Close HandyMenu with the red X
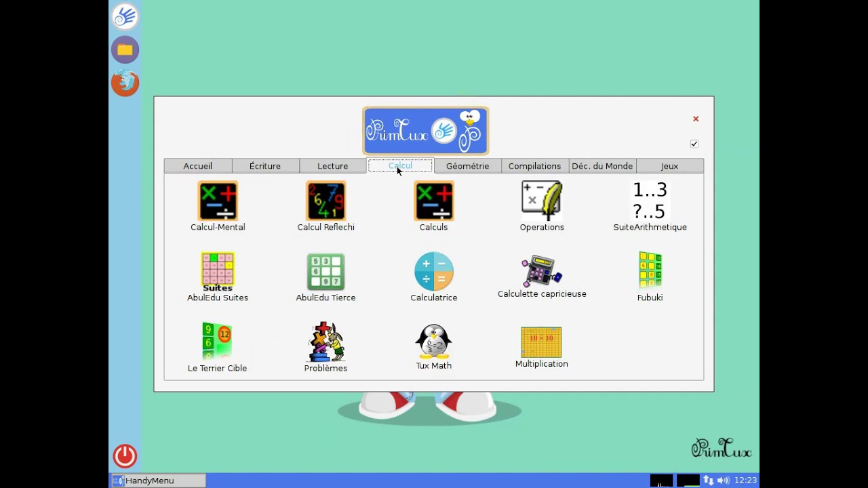Image resolution: width=868 pixels, height=488 pixels. pyautogui.click(x=696, y=119)
